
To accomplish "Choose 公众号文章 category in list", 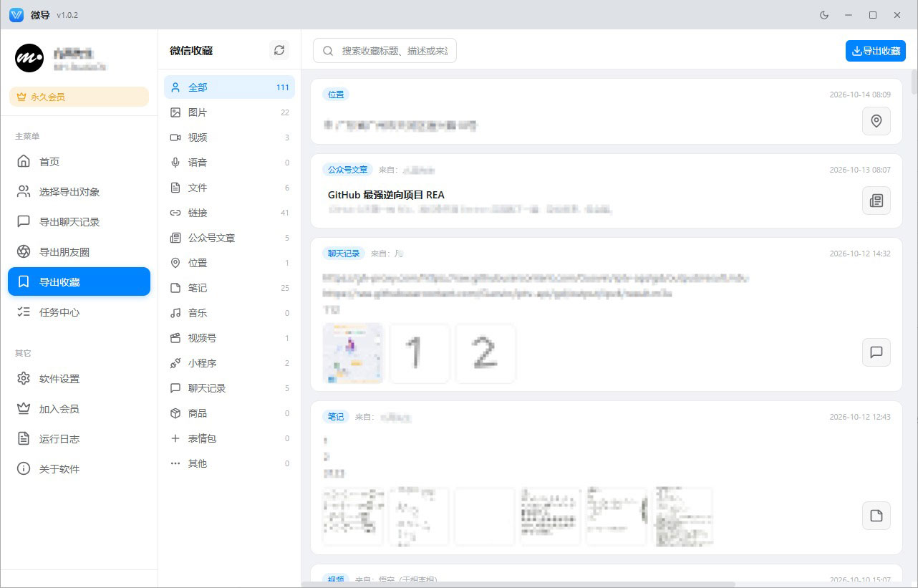I will coord(229,238).
